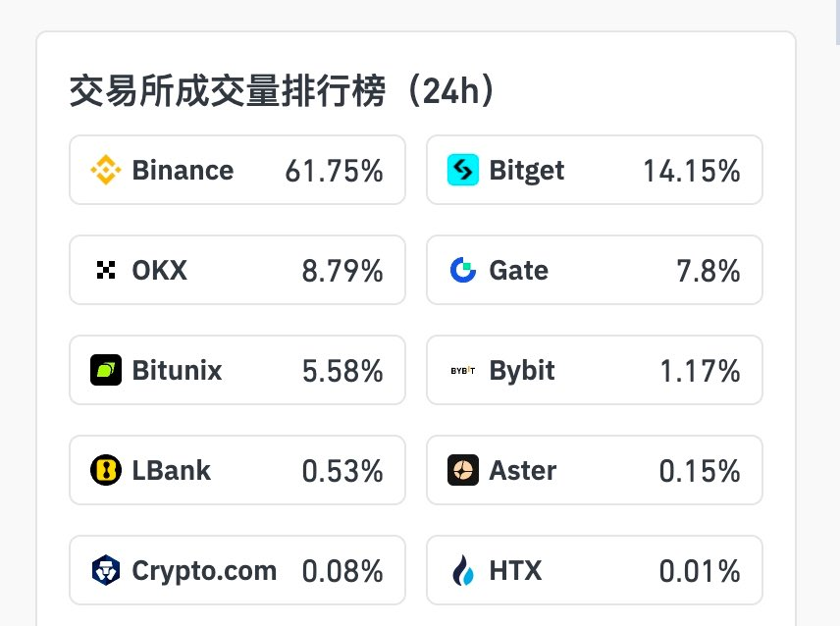Click the Aster logo icon

point(462,470)
